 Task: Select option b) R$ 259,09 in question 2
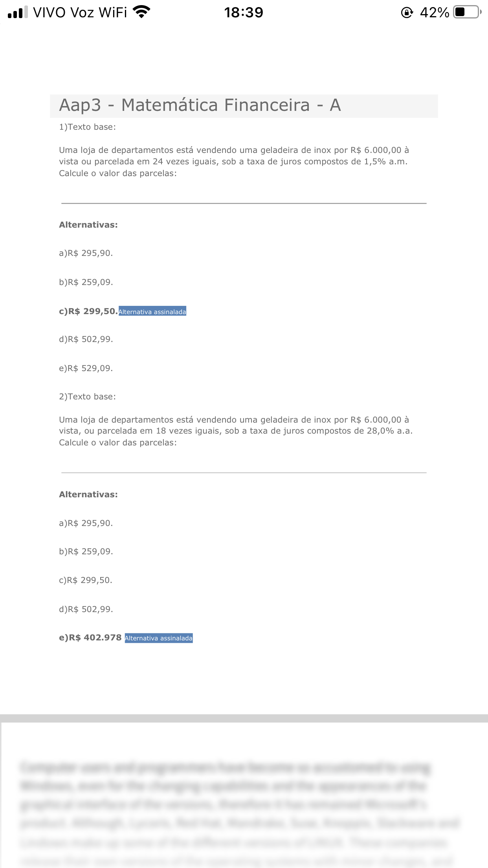point(86,552)
